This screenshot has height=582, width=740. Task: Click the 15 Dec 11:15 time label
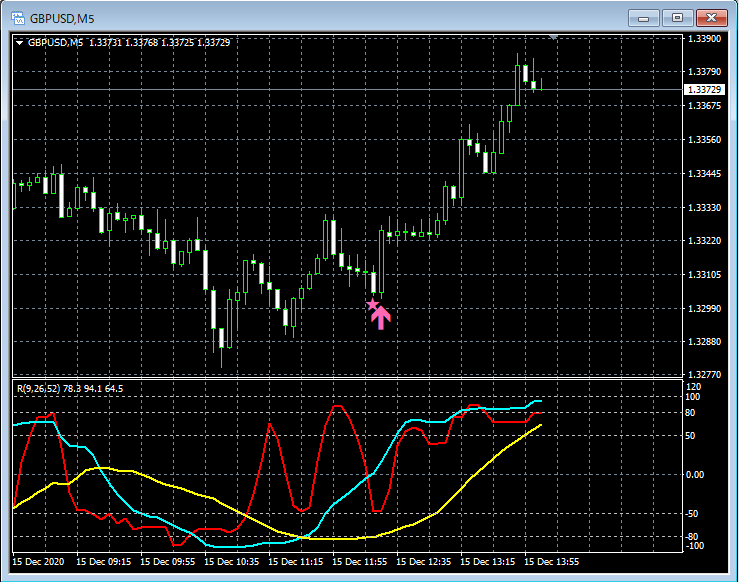pos(295,562)
